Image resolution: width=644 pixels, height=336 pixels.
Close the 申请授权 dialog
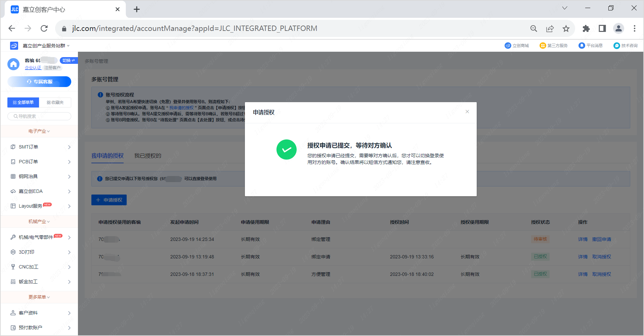(x=467, y=112)
